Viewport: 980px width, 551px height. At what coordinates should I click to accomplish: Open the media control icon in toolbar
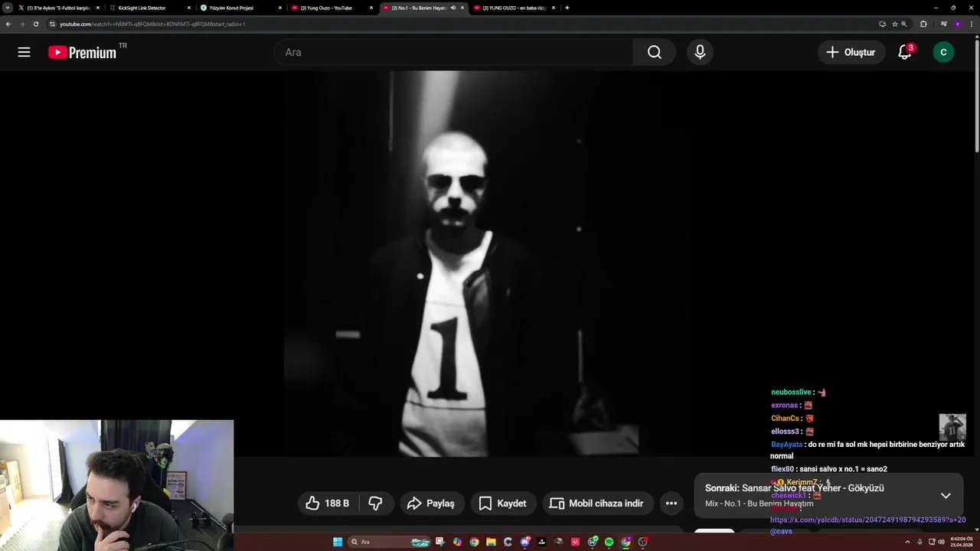(x=944, y=24)
